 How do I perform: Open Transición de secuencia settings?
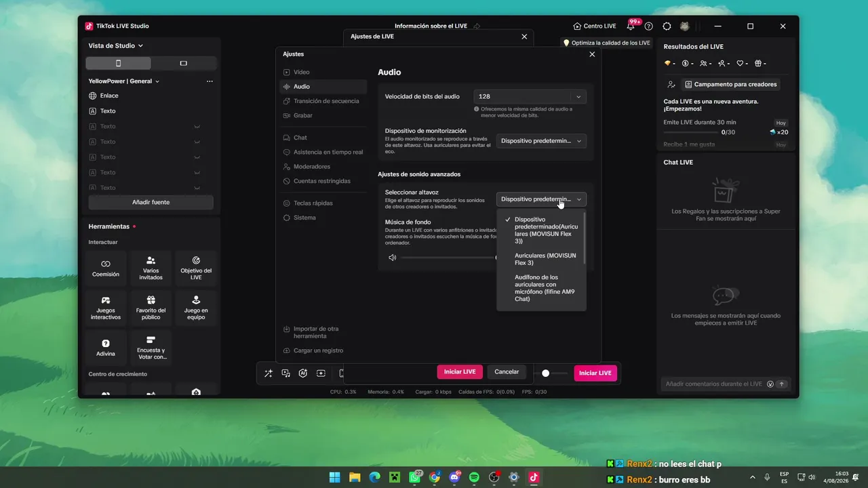pos(323,101)
